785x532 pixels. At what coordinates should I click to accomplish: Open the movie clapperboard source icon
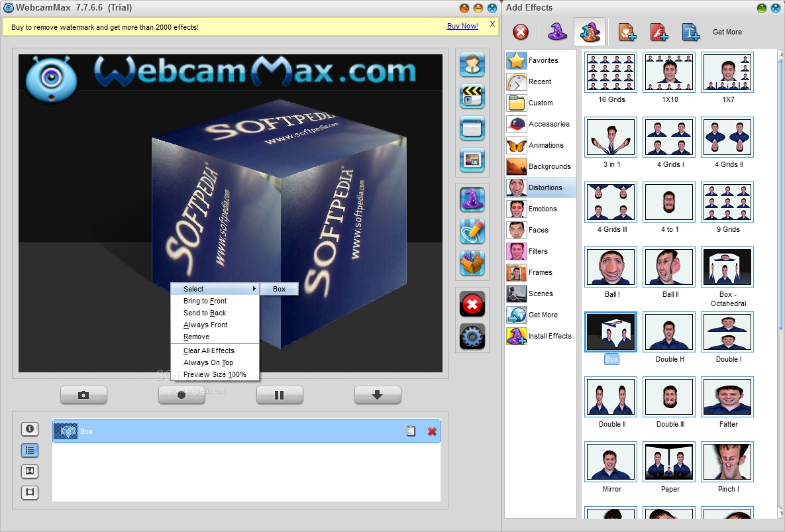pyautogui.click(x=472, y=97)
